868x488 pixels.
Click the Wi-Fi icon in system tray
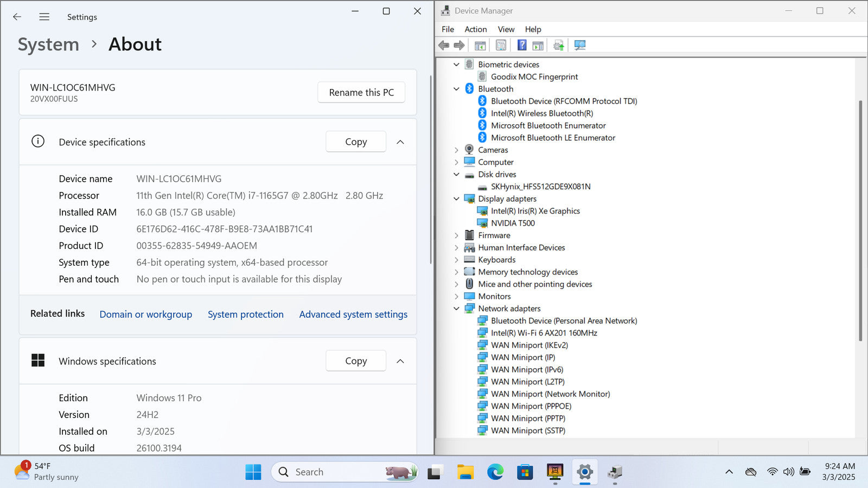(773, 472)
